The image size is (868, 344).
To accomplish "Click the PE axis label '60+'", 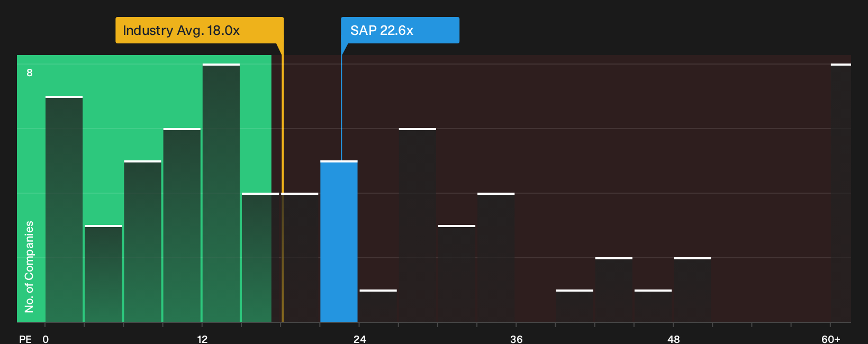I will 831,339.
